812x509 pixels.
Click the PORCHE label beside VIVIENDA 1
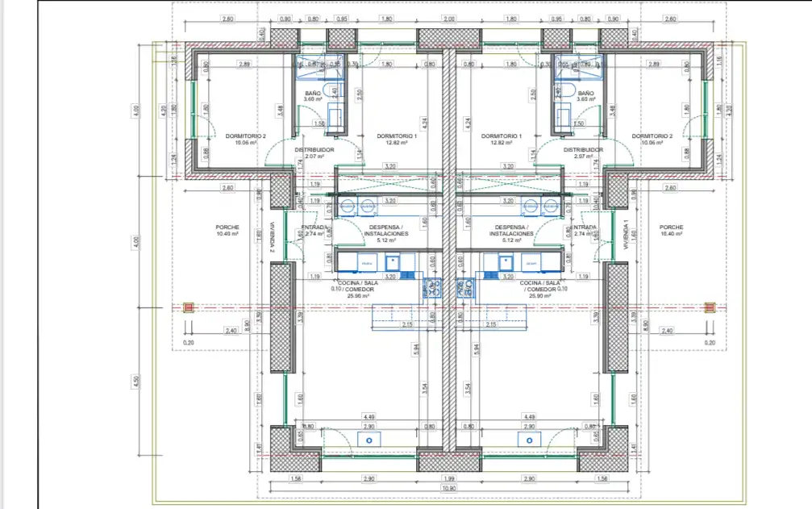[671, 227]
